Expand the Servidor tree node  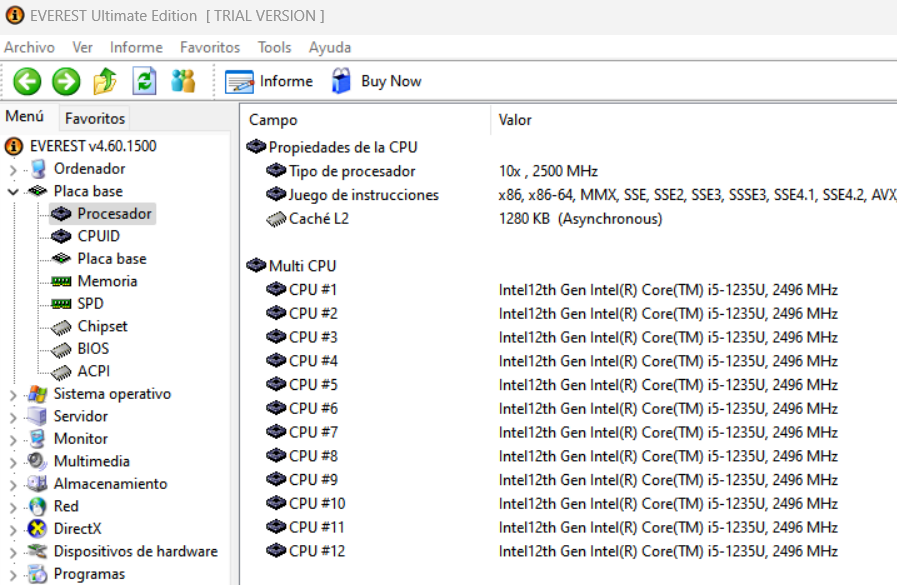coord(13,417)
